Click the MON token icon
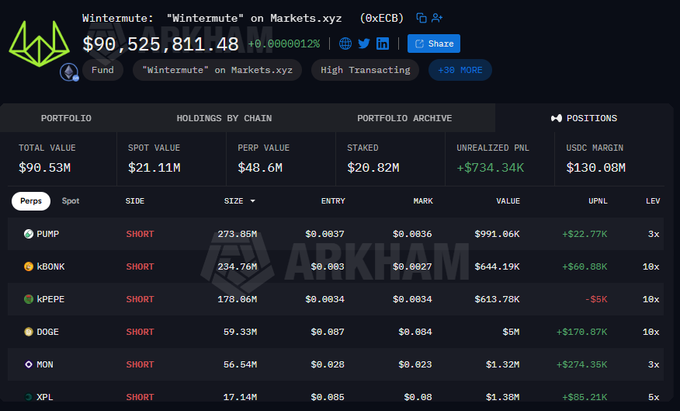This screenshot has height=411, width=680. click(29, 364)
